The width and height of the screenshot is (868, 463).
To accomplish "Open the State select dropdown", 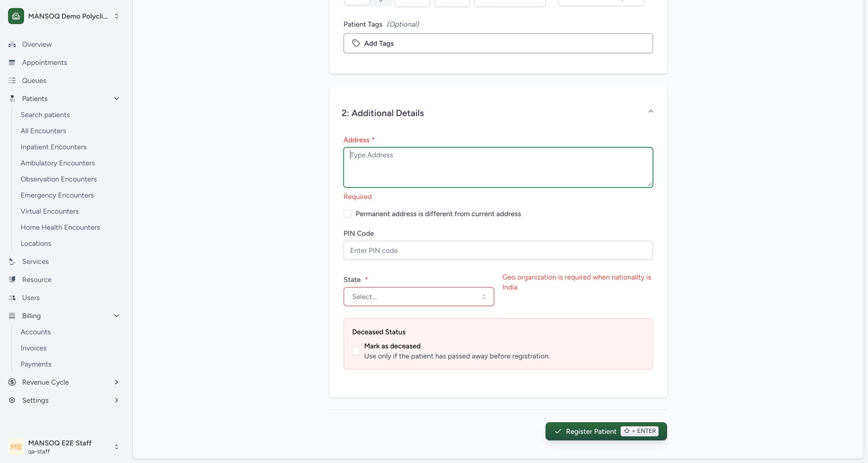I will [419, 297].
